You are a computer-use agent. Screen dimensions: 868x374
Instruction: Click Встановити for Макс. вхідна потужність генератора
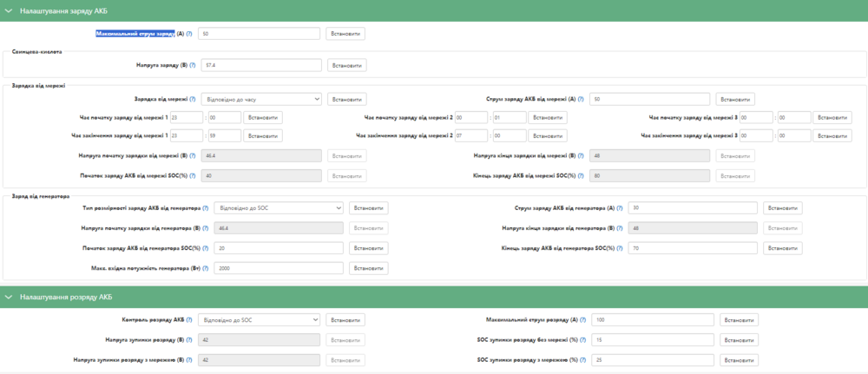[368, 268]
